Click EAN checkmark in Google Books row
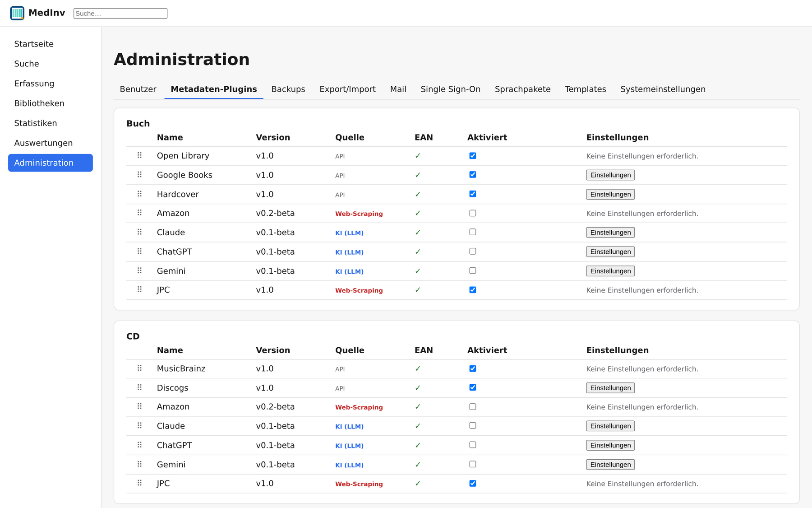Screen dimensions: 812x508 418,175
